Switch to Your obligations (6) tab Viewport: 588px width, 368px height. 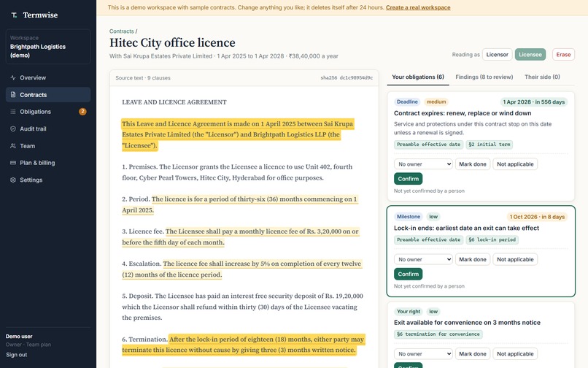(418, 77)
